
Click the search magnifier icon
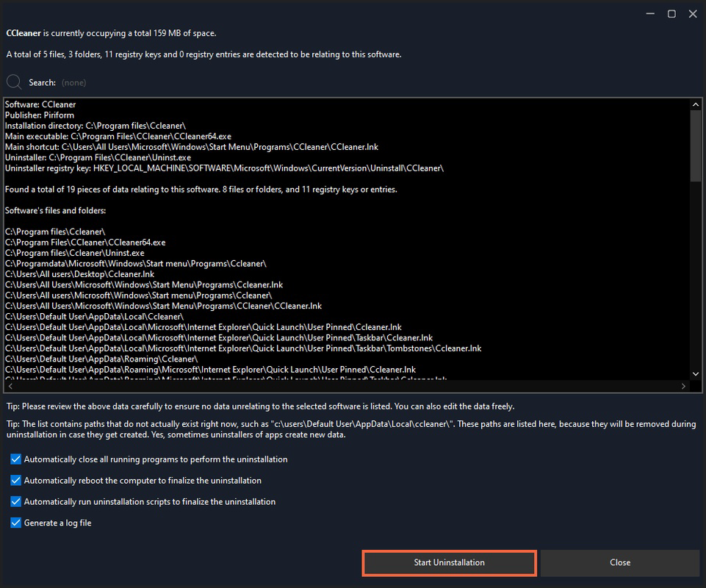coord(14,82)
